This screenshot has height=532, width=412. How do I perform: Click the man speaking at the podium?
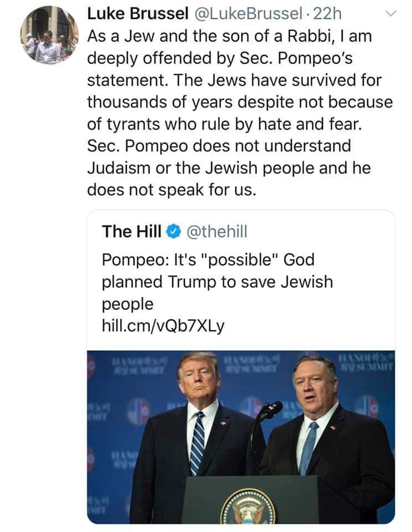coord(321,432)
